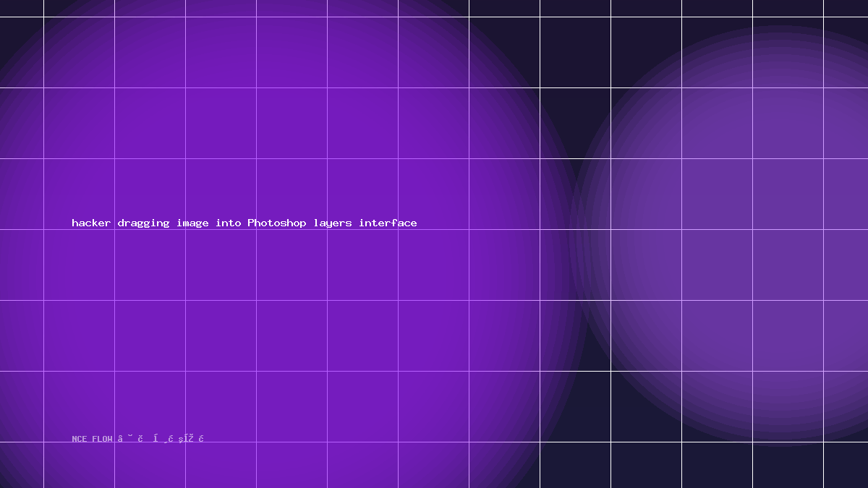
Task: Click the garbled characters after NCE FLOW
Action: (x=161, y=439)
